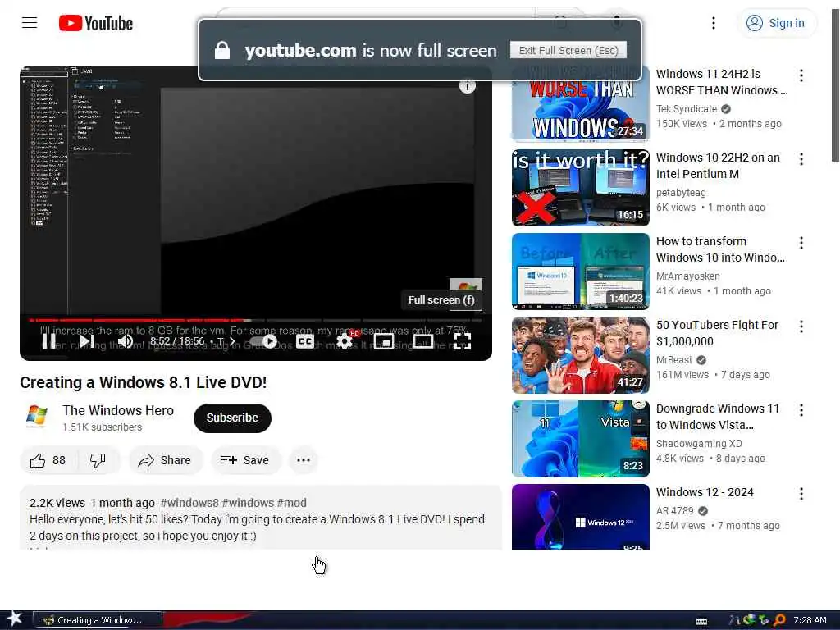The width and height of the screenshot is (840, 630).
Task: Pause the video
Action: (48, 341)
